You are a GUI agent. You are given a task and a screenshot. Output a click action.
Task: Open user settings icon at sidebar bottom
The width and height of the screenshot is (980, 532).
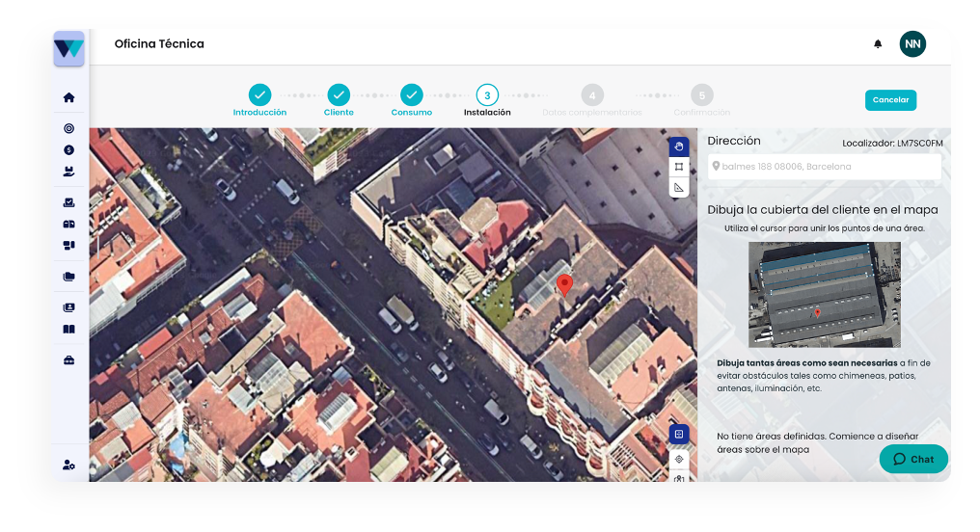[x=68, y=465]
